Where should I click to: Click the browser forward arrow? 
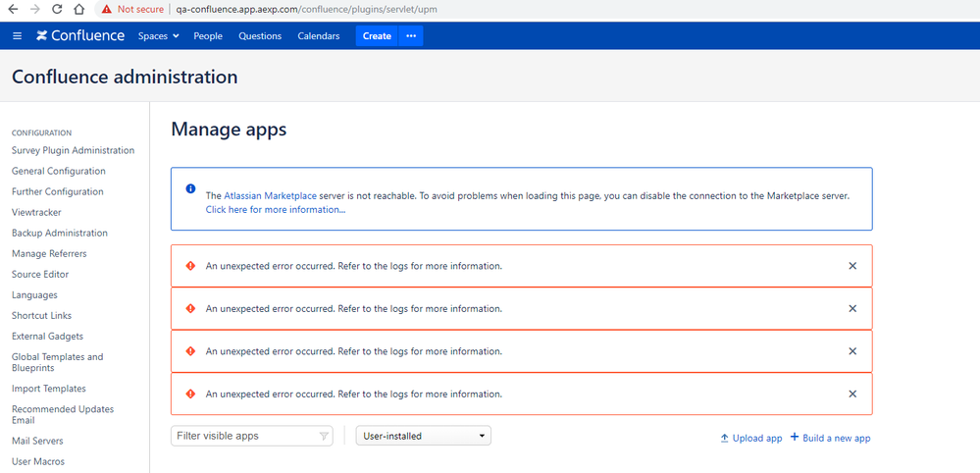pyautogui.click(x=34, y=10)
